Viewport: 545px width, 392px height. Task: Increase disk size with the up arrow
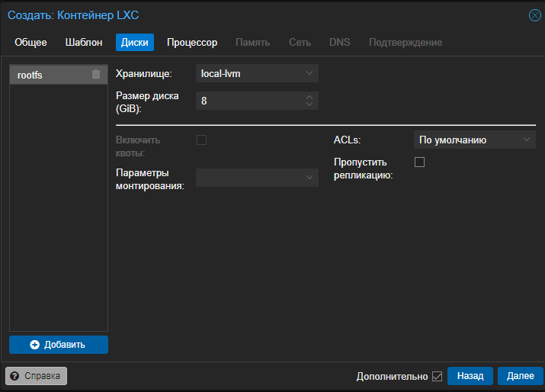309,98
